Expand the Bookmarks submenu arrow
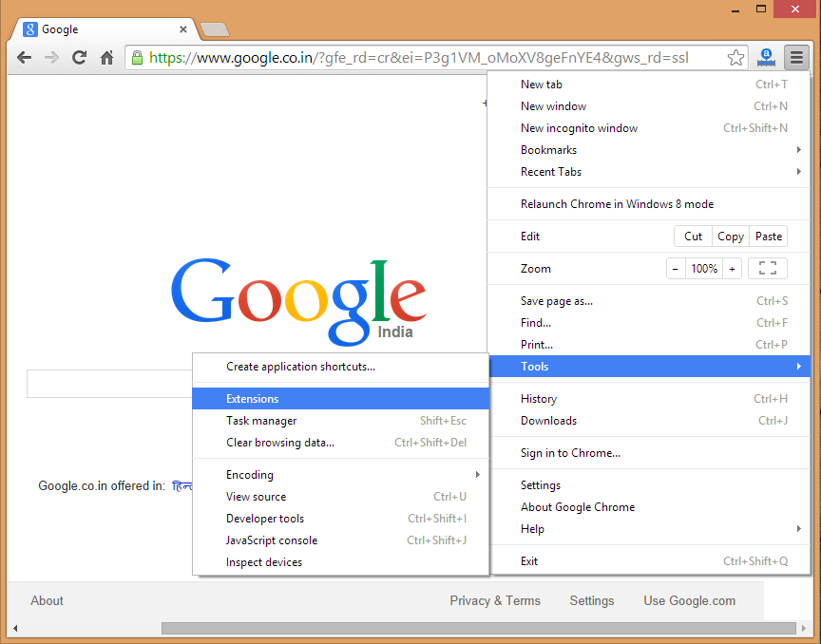 coord(798,150)
